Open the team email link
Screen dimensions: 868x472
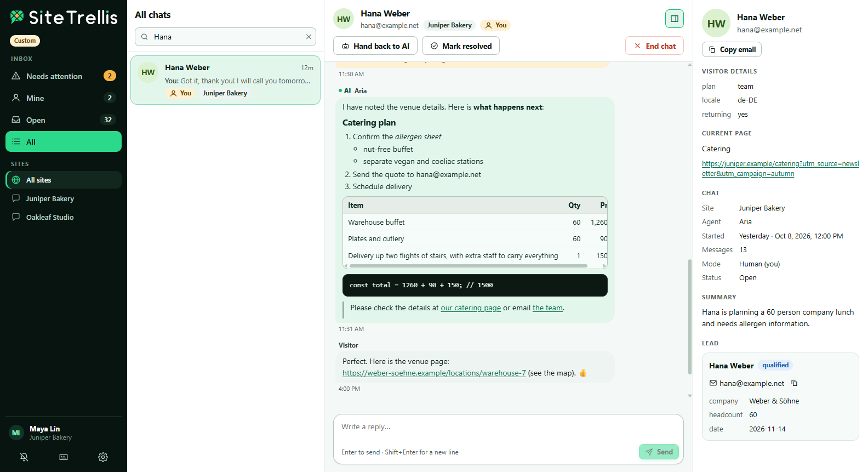pos(547,308)
